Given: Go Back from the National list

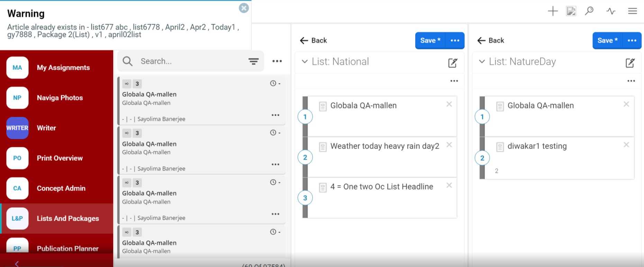Looking at the screenshot, I should click(x=314, y=40).
